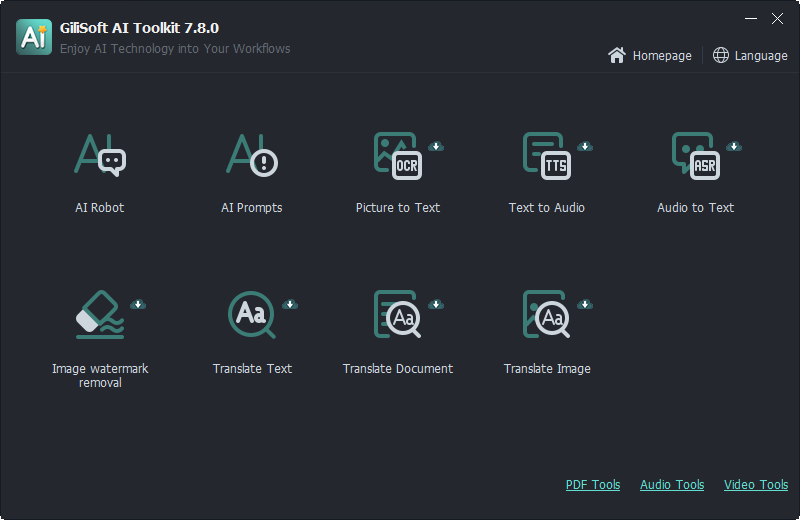The width and height of the screenshot is (800, 520).
Task: Click download cloud badge beside Audio to Text
Action: pyautogui.click(x=734, y=146)
